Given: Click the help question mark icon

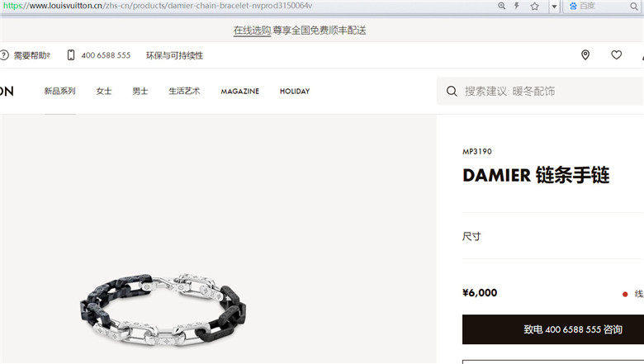Looking at the screenshot, I should coord(4,55).
